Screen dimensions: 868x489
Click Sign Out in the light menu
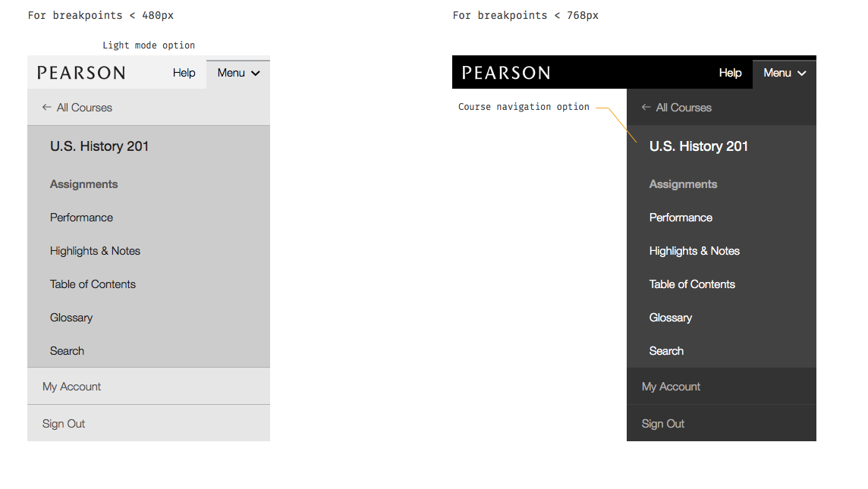click(64, 424)
